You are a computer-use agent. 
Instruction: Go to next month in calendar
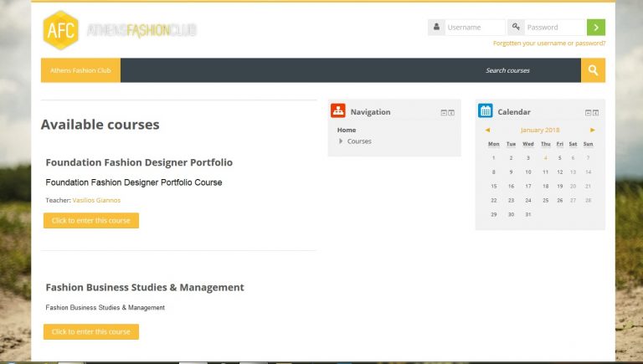[593, 131]
